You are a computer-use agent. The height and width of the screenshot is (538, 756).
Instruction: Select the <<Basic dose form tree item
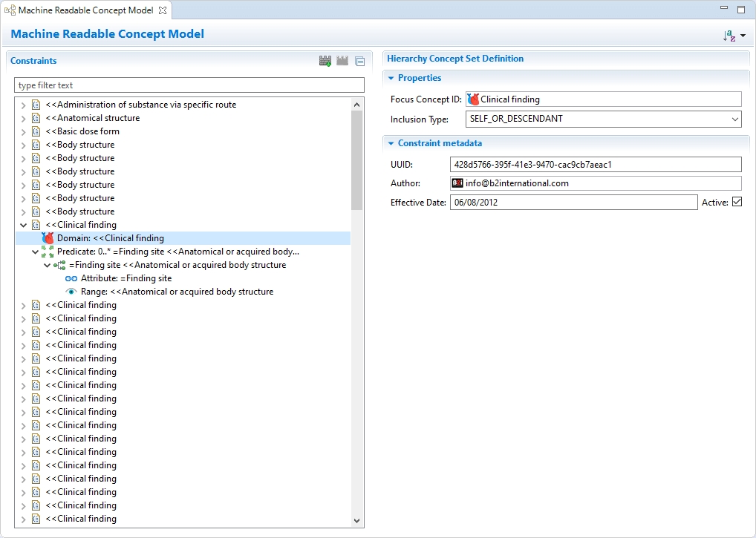(82, 131)
